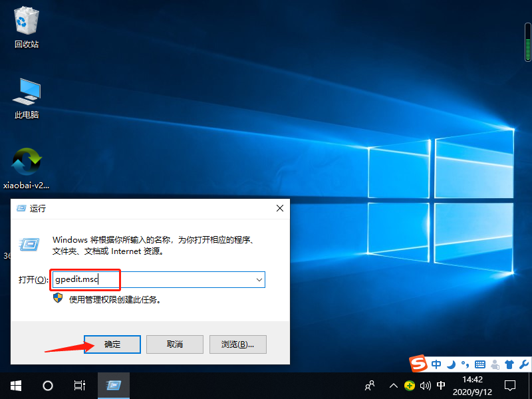Viewport: 532px width, 399px height.
Task: Open the Sogou skin shirt icon
Action: [x=510, y=364]
